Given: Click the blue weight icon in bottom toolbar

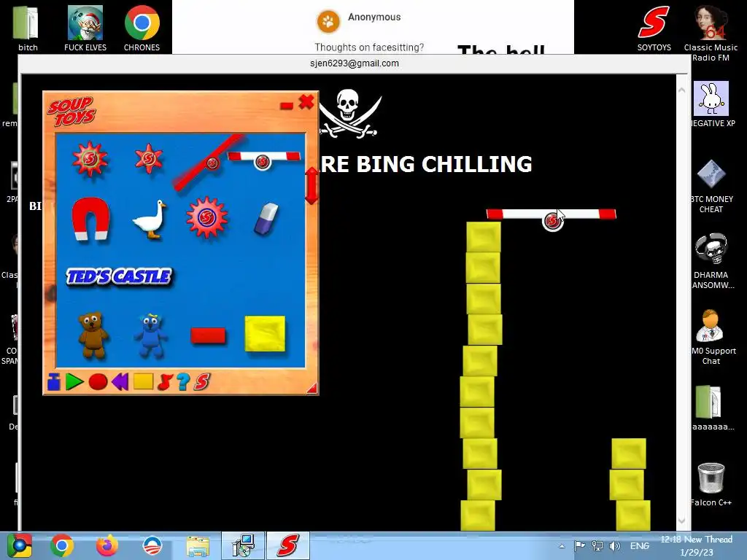Looking at the screenshot, I should click(54, 382).
